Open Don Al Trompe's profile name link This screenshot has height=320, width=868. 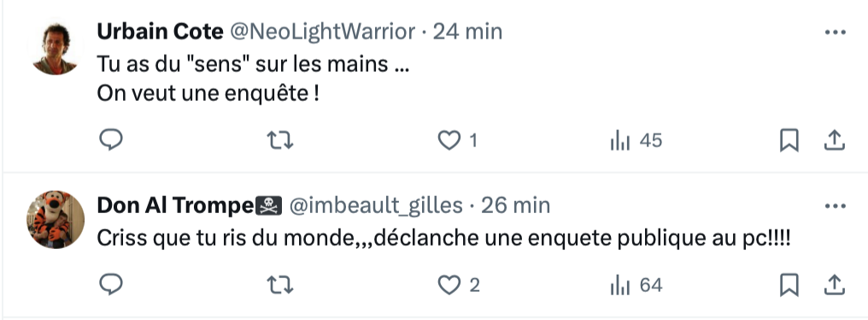190,205
